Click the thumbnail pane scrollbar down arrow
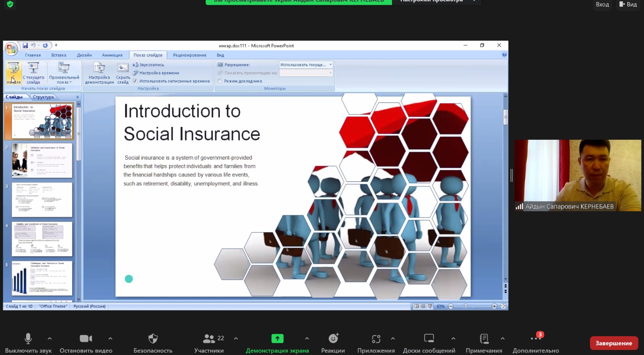This screenshot has width=644, height=355. (x=79, y=299)
